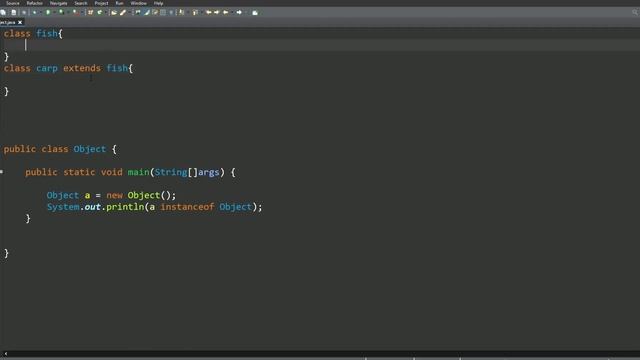640x360 pixels.
Task: Click the method name 'main'
Action: click(x=138, y=172)
